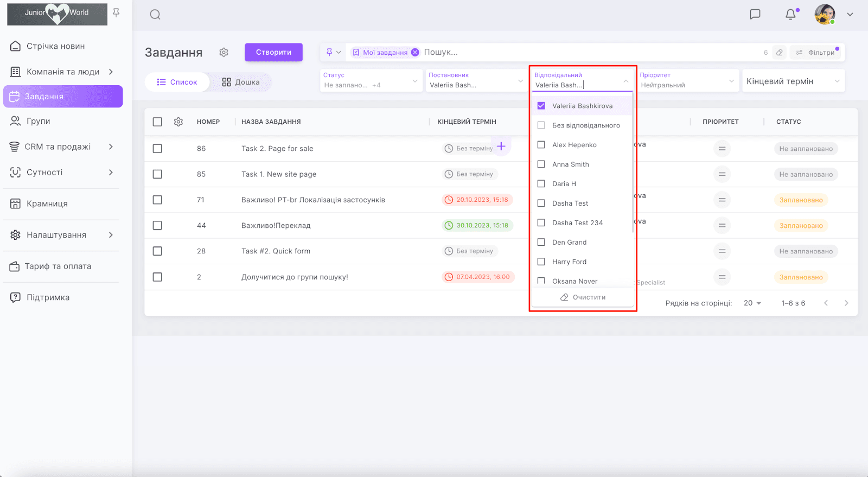Click the settings gear next to Завдання heading
The image size is (868, 477).
[224, 53]
